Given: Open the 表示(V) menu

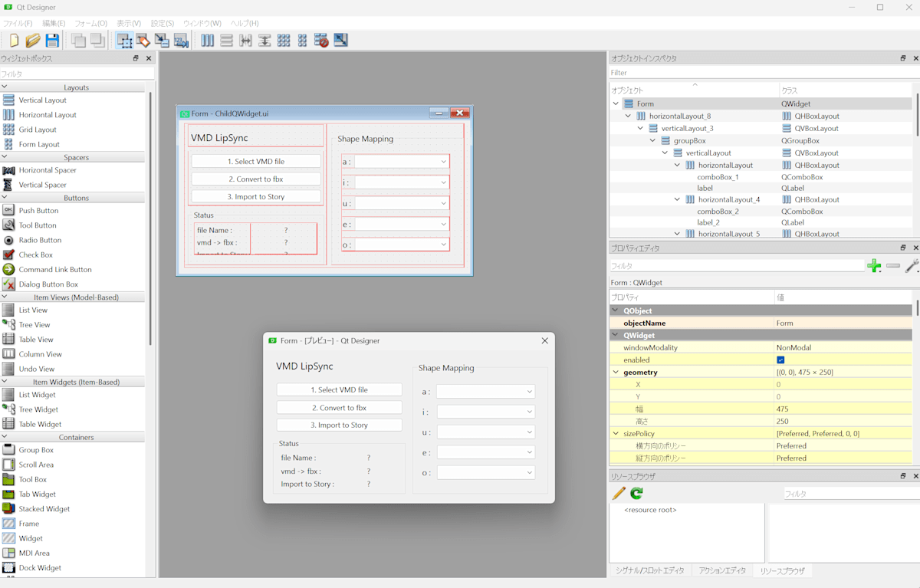Looking at the screenshot, I should pos(128,24).
